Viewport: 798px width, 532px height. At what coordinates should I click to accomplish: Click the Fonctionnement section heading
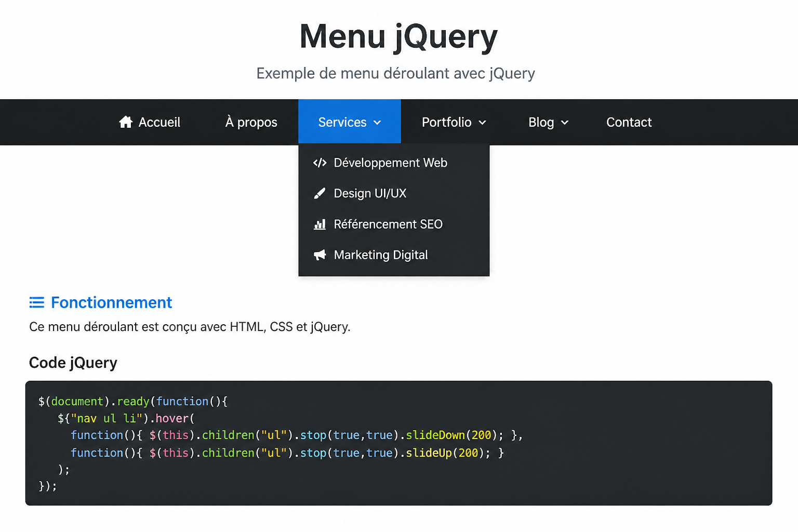[x=111, y=302]
